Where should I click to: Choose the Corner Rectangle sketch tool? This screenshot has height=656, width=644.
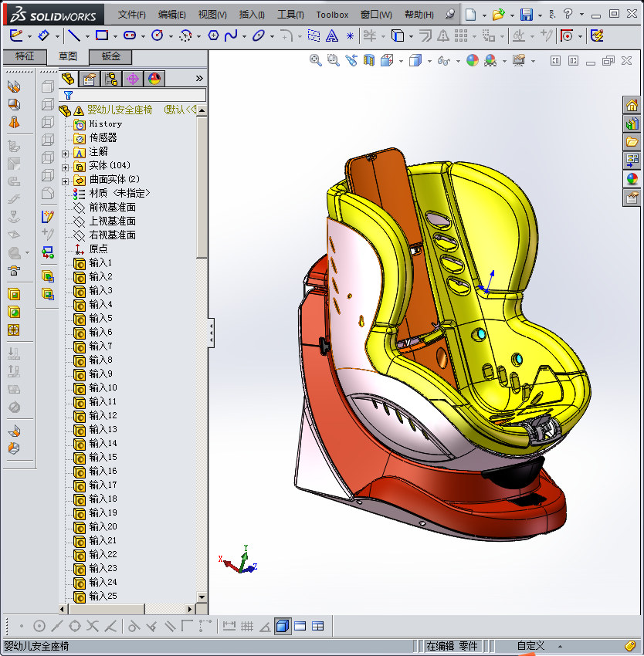[102, 36]
